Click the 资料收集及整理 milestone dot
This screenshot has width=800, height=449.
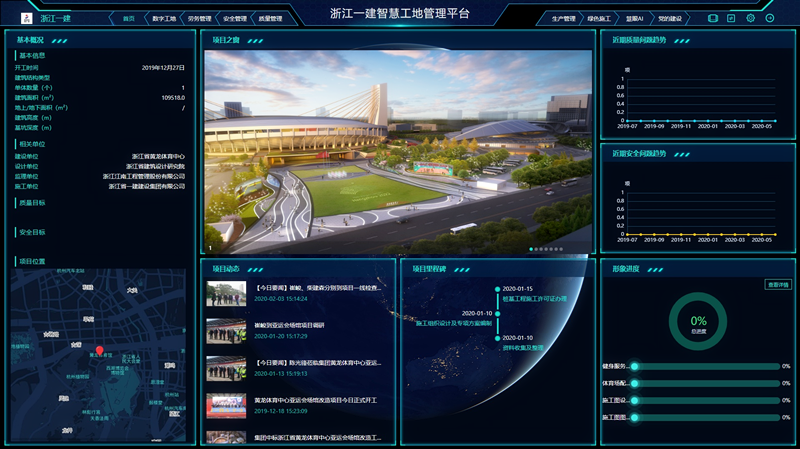pos(497,338)
